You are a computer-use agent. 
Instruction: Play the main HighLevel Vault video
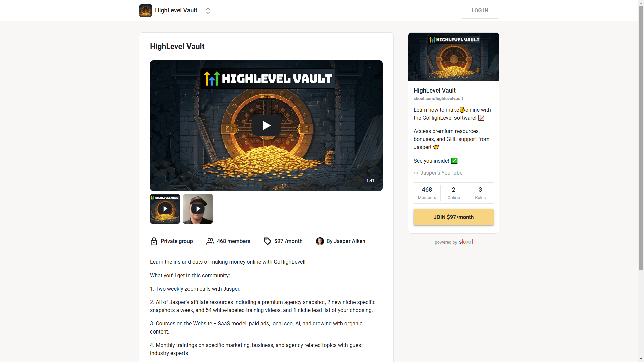(266, 126)
